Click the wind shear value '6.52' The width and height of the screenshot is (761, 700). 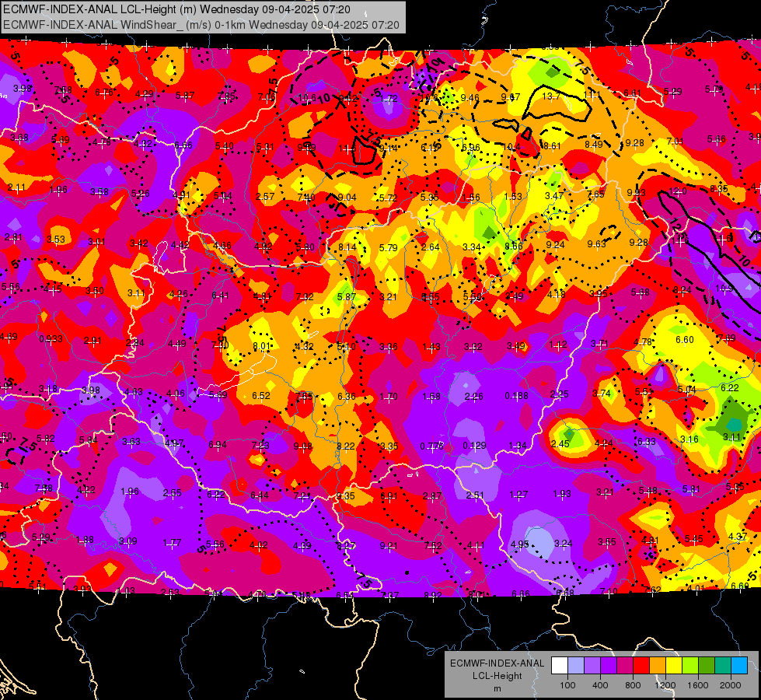260,396
